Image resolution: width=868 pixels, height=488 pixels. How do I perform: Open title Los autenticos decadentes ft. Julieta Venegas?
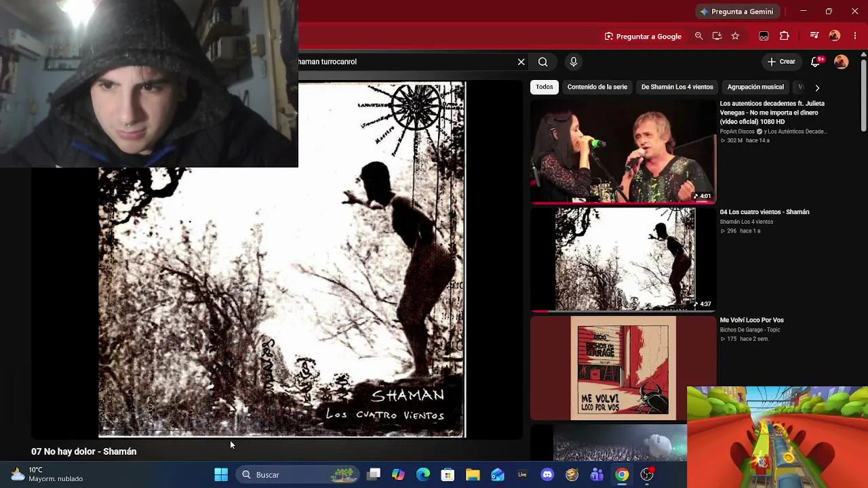pos(772,113)
